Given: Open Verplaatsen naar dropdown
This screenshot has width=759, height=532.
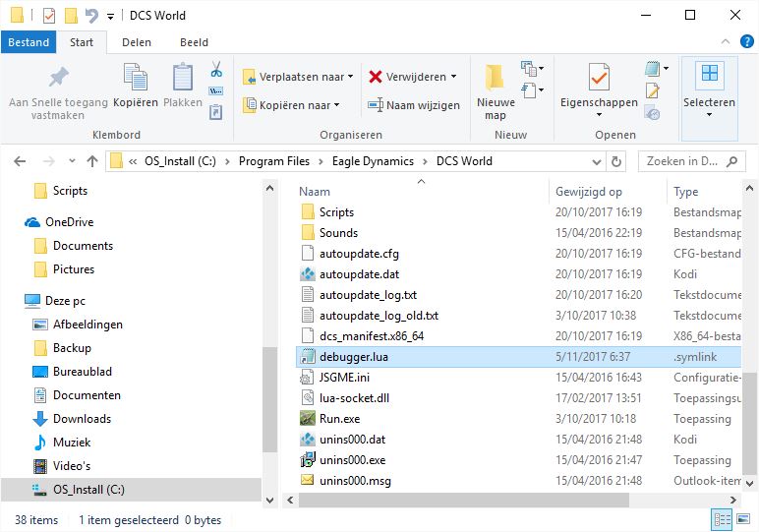Looking at the screenshot, I should tap(296, 77).
